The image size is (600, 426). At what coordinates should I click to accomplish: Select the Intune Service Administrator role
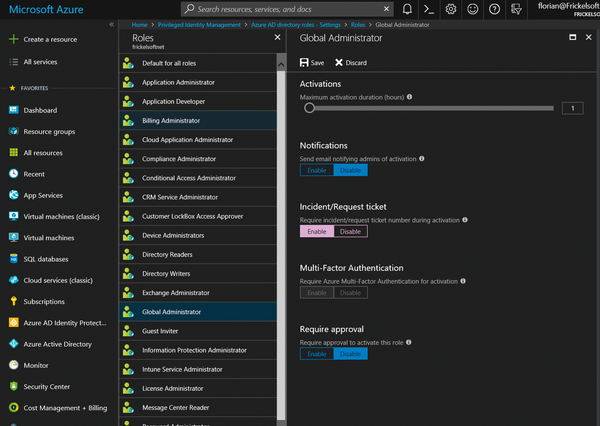point(198,369)
